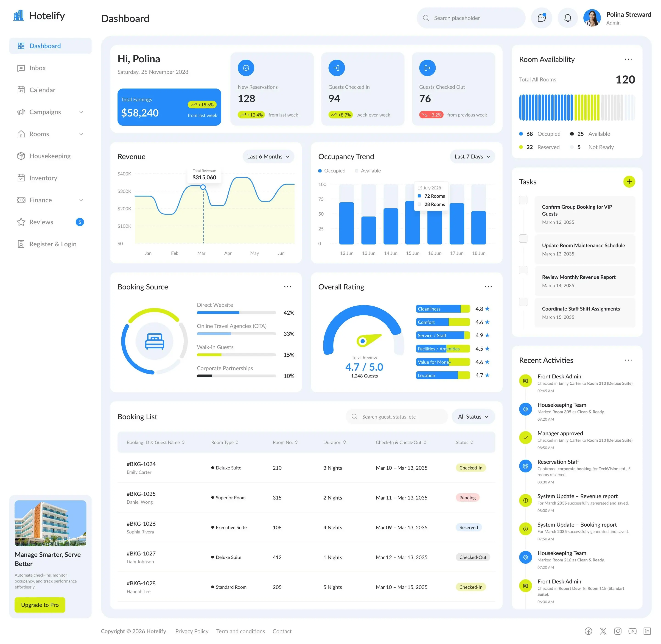The image size is (661, 644).
Task: Expand the Campaigns sidebar menu
Action: (50, 112)
